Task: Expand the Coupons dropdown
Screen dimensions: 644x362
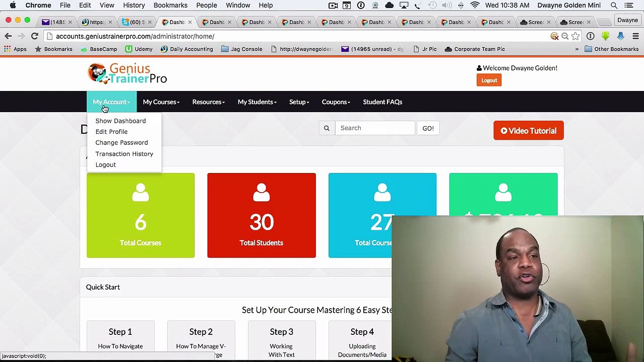Action: pyautogui.click(x=336, y=102)
